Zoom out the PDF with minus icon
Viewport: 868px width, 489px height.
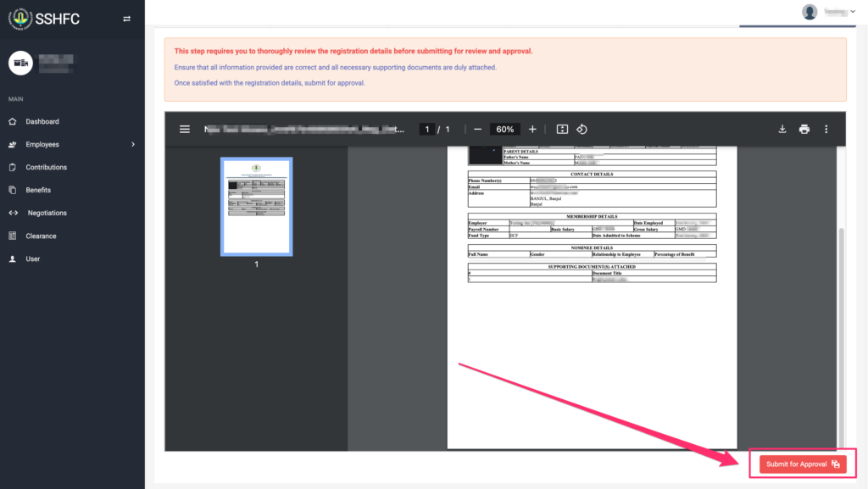tap(478, 129)
